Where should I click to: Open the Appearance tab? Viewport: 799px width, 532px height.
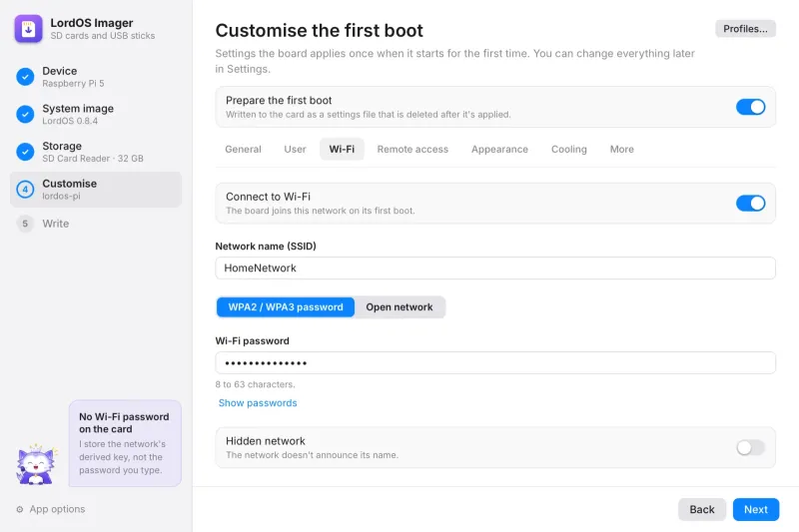500,149
